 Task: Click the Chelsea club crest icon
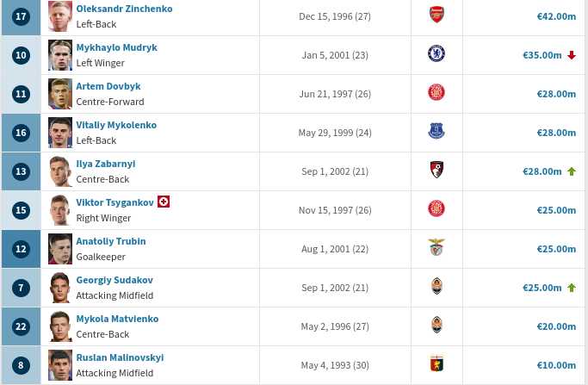(x=436, y=54)
